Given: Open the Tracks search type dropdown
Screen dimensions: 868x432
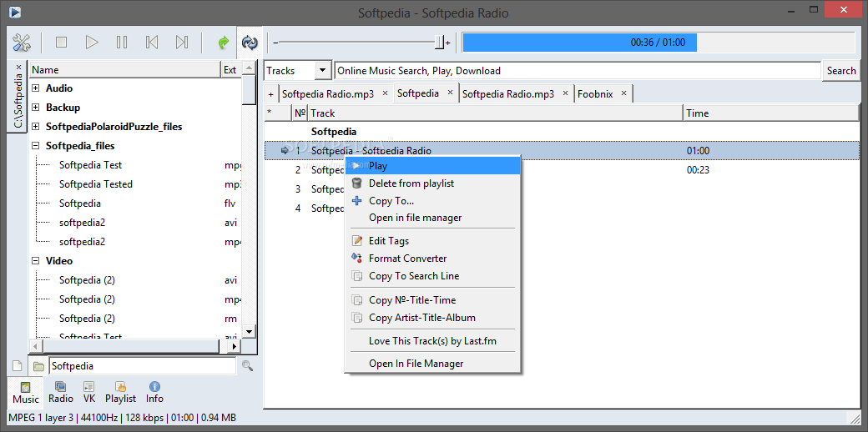Looking at the screenshot, I should (x=298, y=71).
